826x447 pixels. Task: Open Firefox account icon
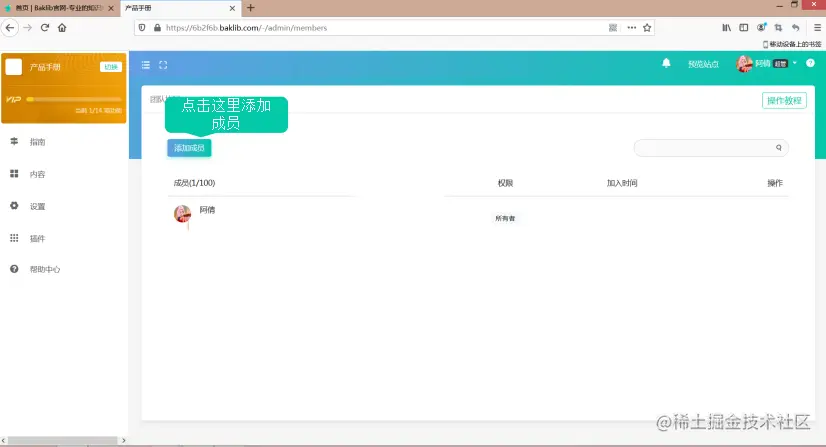coord(761,27)
